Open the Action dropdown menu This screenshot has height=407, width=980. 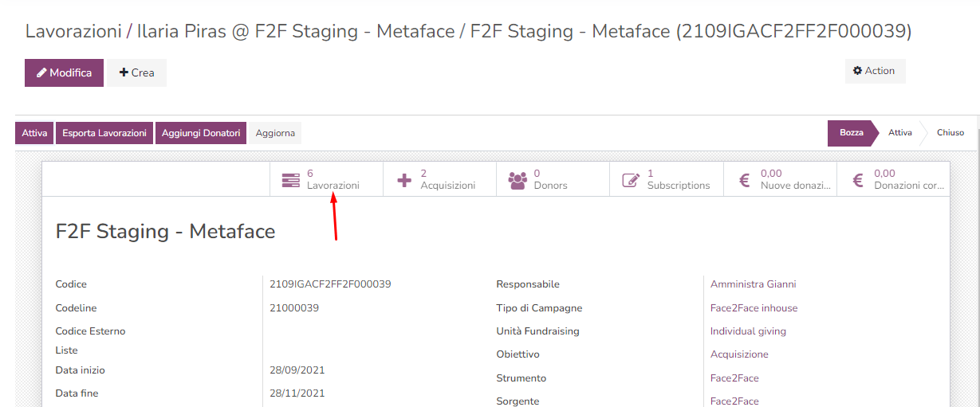coord(875,71)
